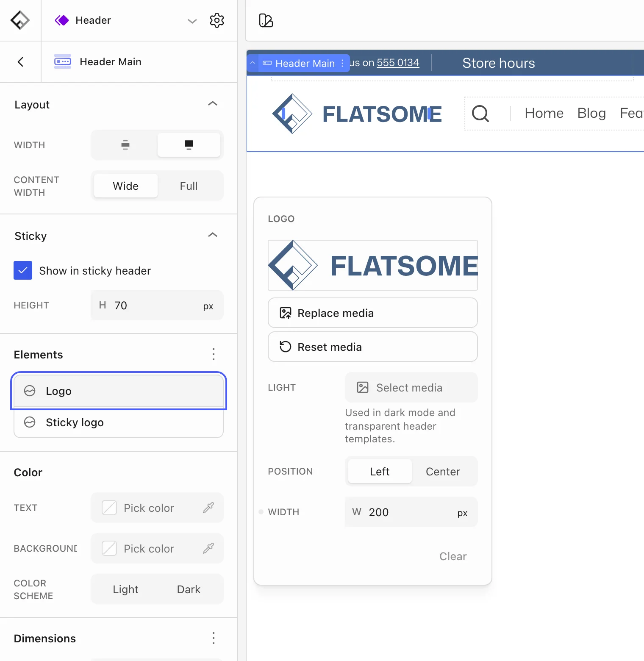Pick background color with eyedropper
The image size is (644, 661).
[208, 548]
